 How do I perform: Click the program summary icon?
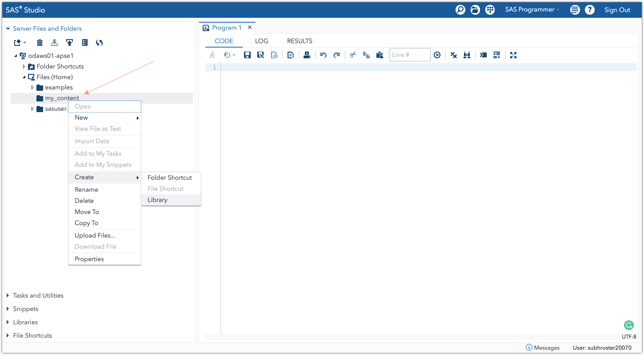[x=291, y=55]
